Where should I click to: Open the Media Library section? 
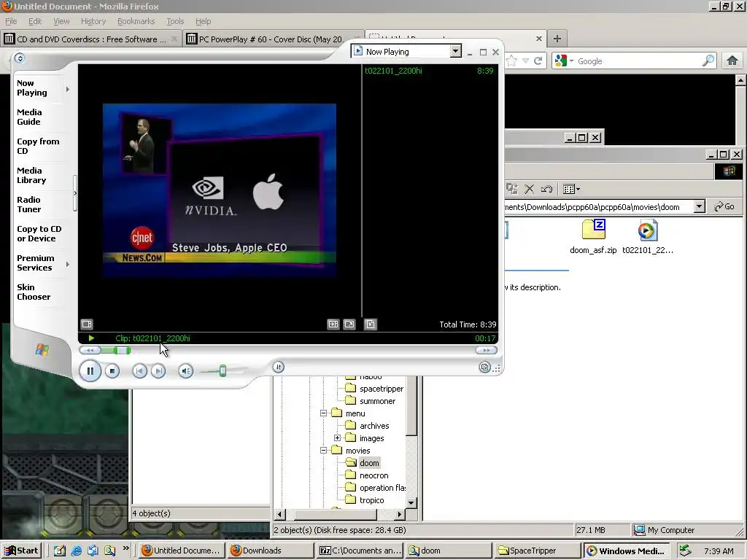pos(31,175)
